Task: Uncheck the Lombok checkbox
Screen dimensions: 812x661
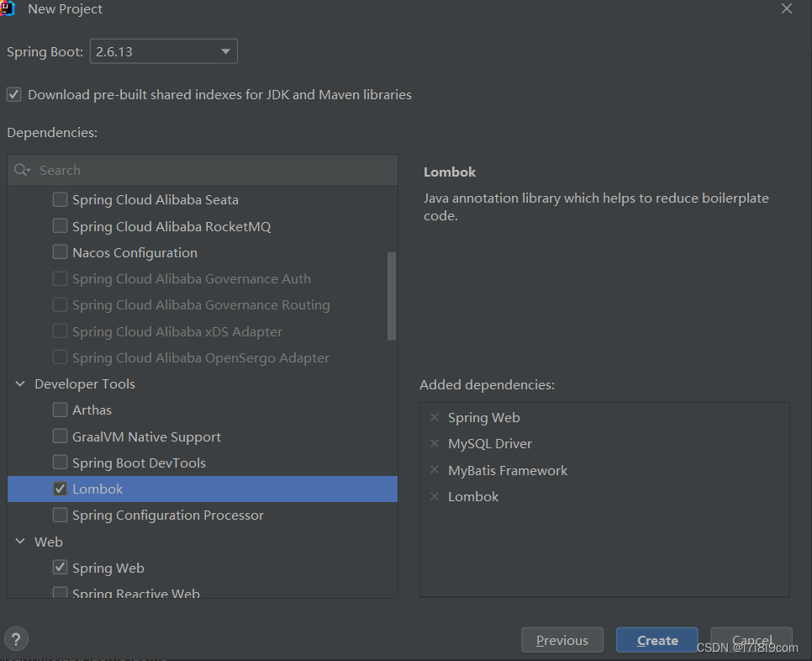Action: (60, 489)
